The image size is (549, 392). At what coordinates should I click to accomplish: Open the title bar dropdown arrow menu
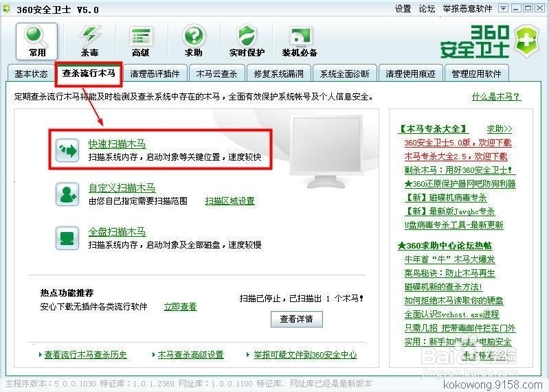click(x=503, y=8)
